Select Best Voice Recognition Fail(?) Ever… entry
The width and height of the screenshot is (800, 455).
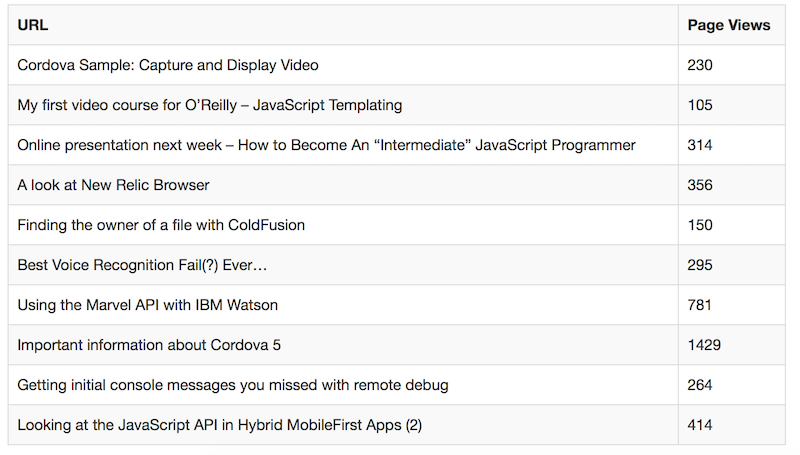tap(142, 265)
